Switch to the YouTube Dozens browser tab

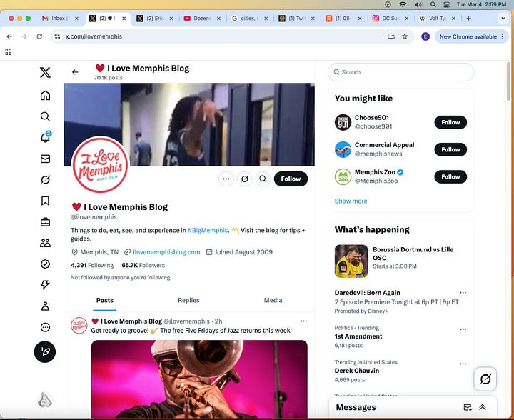[202, 19]
